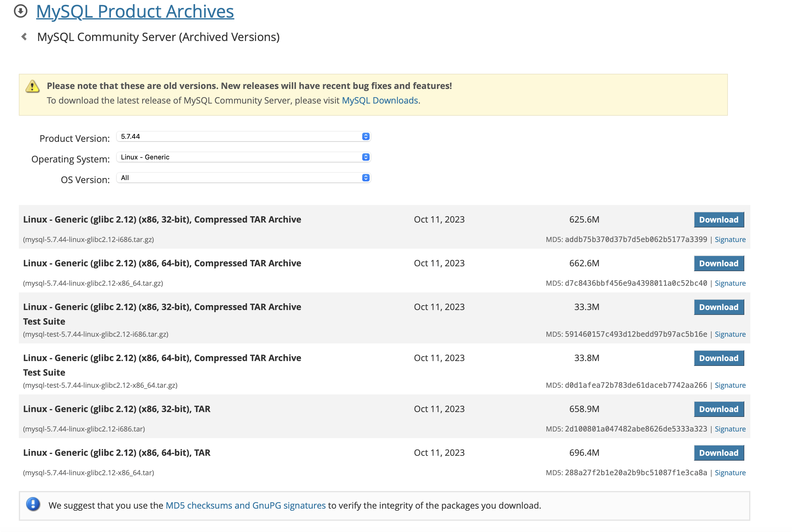Click the 662.6M file size
The image size is (792, 532).
pos(584,263)
